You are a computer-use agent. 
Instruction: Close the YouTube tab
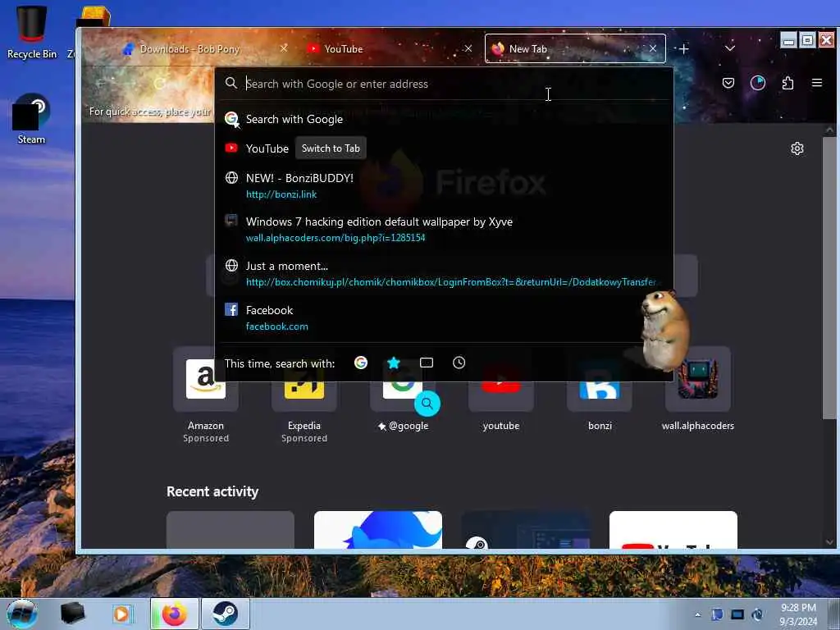click(468, 48)
